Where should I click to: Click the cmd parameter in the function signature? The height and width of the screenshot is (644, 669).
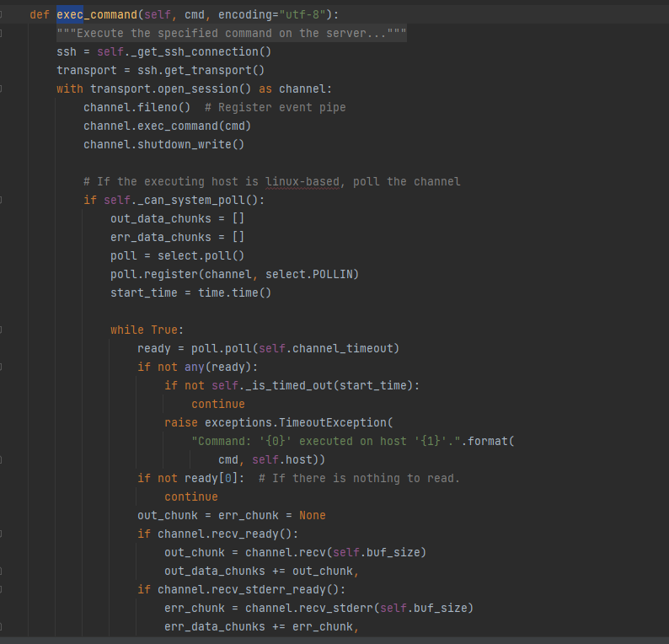point(195,15)
